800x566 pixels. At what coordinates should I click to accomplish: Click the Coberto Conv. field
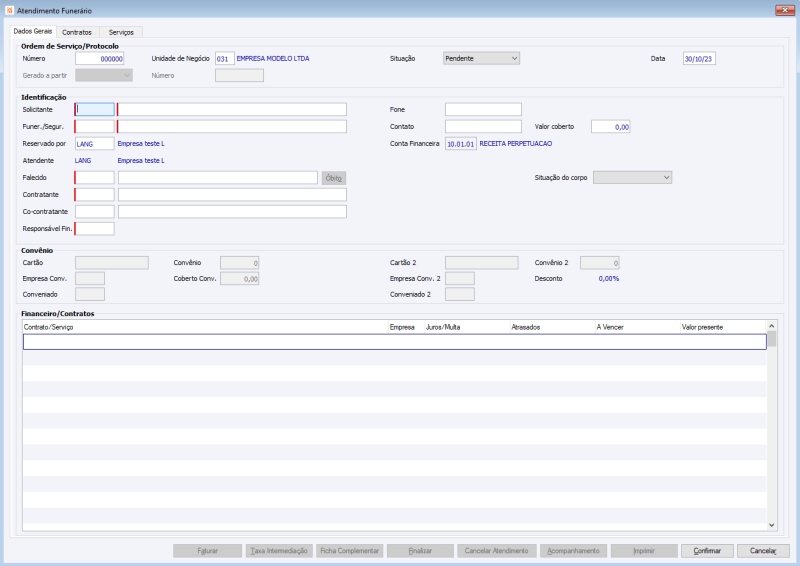click(240, 279)
